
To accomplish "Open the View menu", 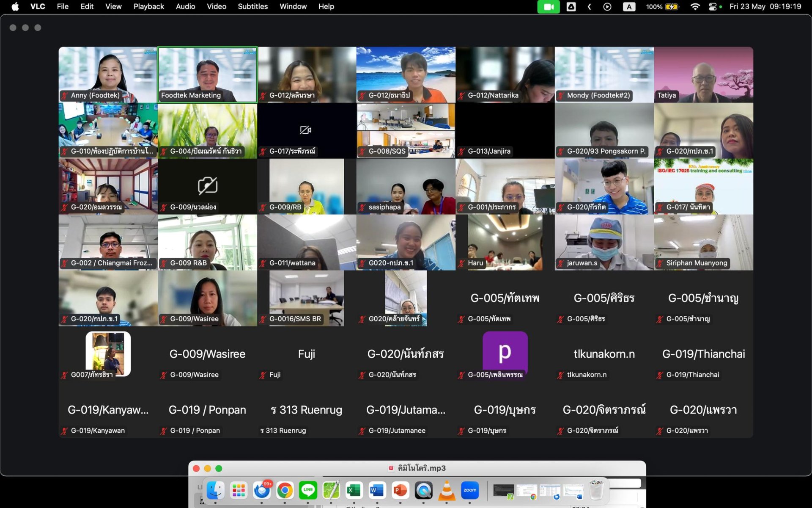I will (113, 6).
